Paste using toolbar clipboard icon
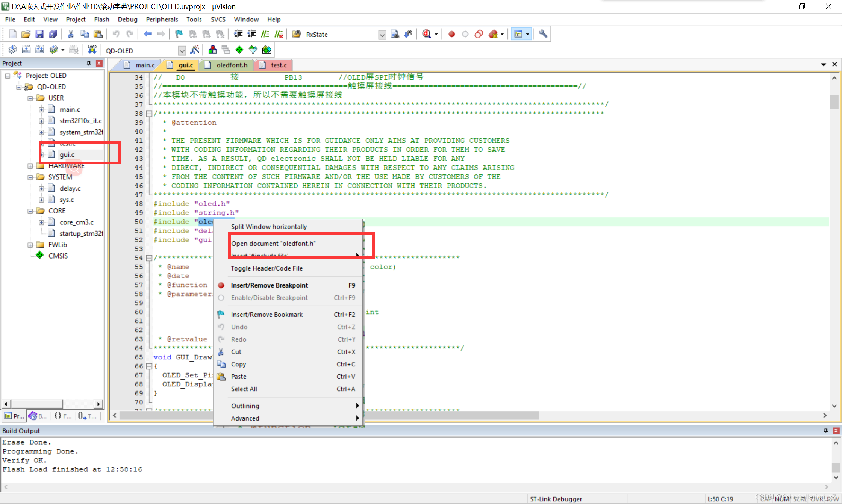 coord(98,34)
